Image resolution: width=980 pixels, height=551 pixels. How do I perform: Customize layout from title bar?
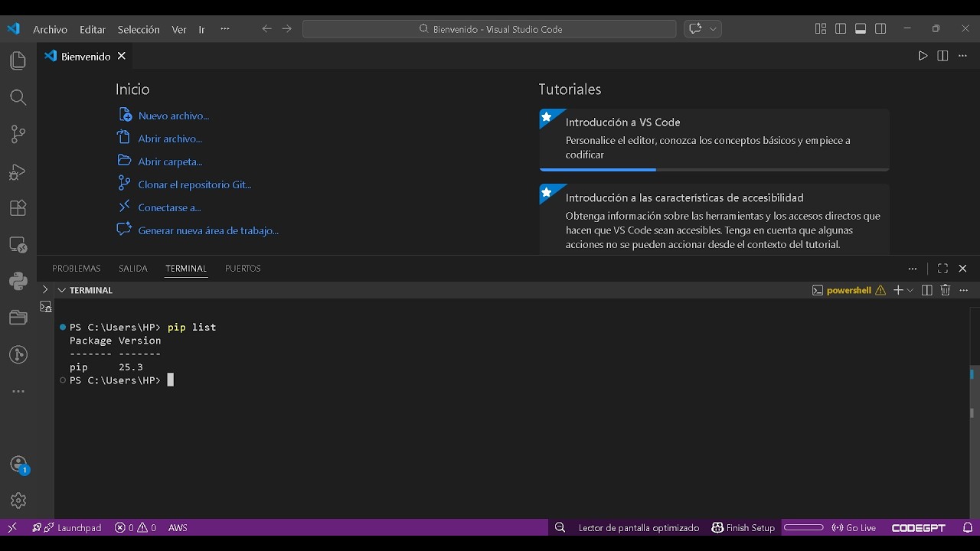coord(821,29)
